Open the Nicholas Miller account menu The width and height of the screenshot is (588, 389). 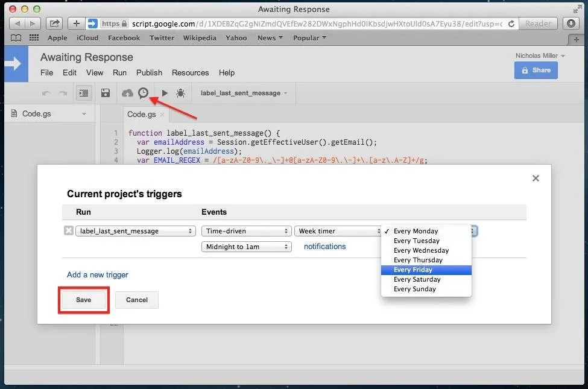(x=540, y=55)
